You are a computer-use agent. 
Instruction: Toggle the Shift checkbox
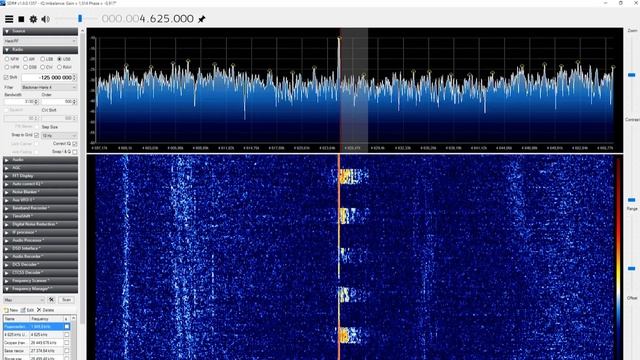(x=6, y=77)
